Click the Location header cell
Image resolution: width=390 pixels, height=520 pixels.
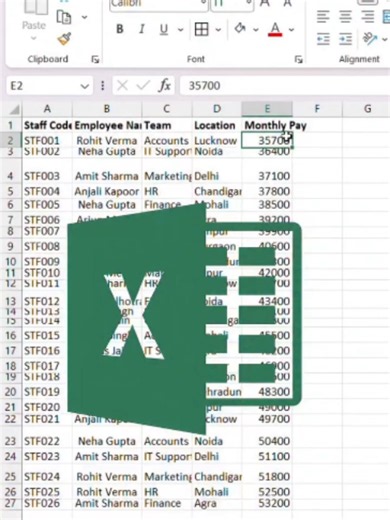[217, 125]
